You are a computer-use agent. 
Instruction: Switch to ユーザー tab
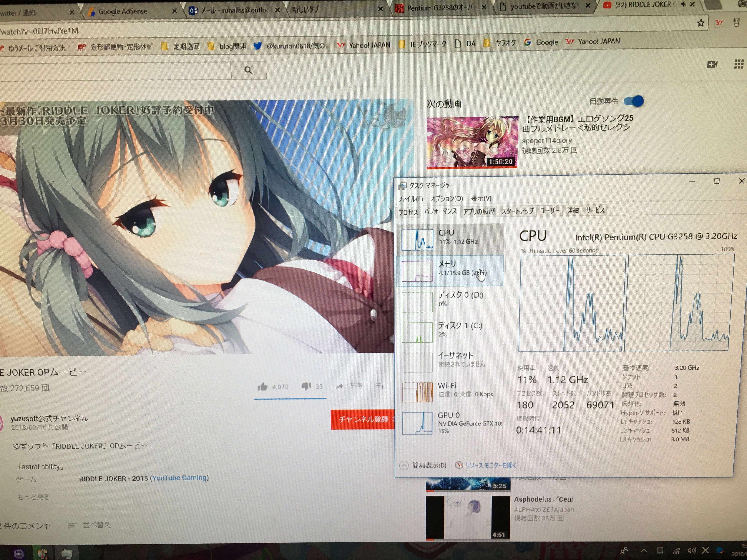tap(550, 211)
